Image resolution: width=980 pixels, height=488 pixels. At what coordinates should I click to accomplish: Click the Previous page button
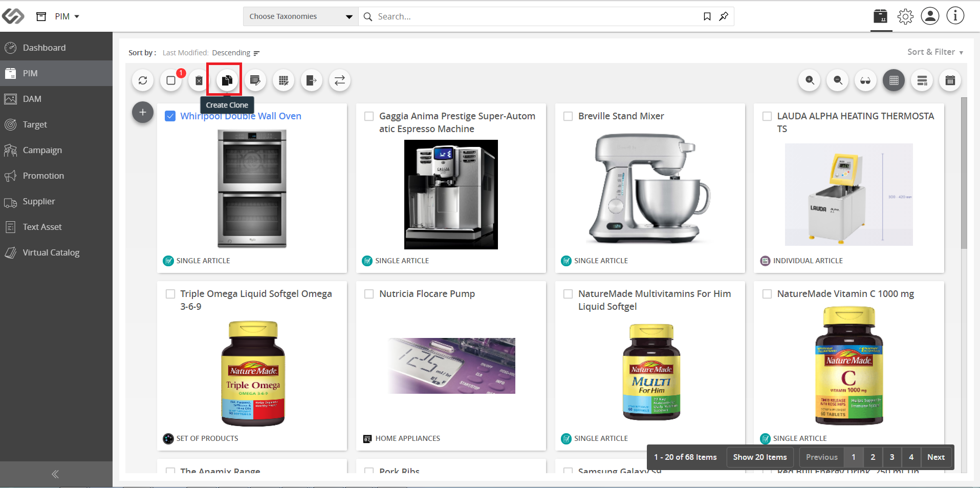822,457
